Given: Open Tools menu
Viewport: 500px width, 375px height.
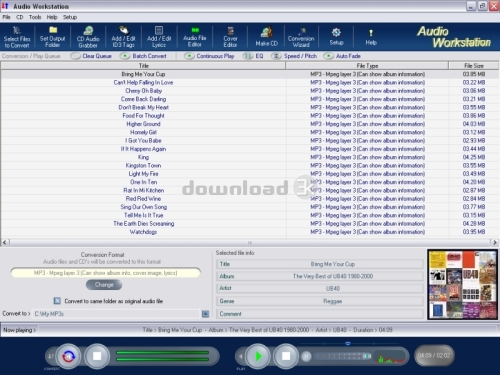Looking at the screenshot, I should [35, 17].
